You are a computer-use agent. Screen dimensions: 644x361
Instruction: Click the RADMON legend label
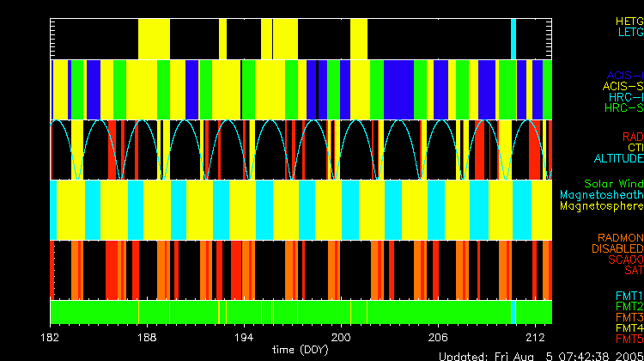click(x=621, y=237)
